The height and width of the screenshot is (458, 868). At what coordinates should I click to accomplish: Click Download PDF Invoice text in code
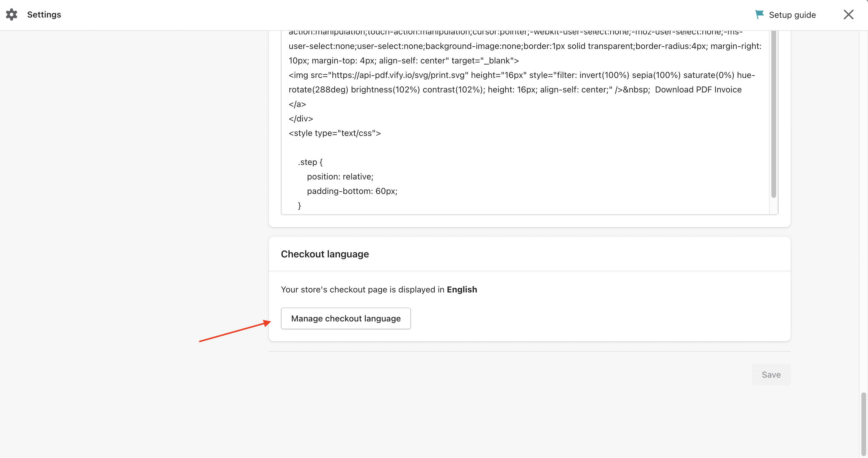tap(698, 90)
